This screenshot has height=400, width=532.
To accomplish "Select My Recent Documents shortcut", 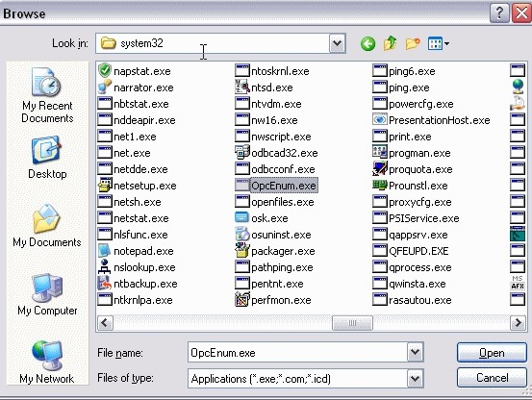I will tap(47, 95).
